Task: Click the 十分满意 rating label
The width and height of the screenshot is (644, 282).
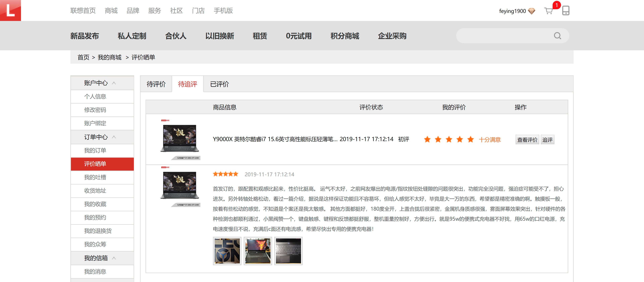Action: pos(490,140)
